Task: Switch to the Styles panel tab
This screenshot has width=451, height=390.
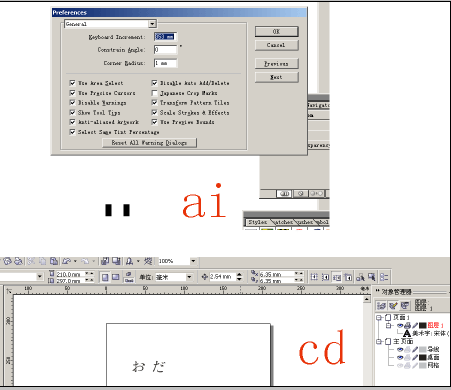Action: pos(258,222)
